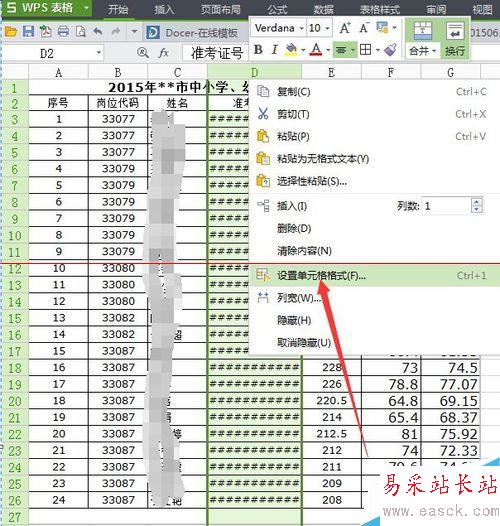Switch to the 开始 ribbon tab

(x=118, y=9)
